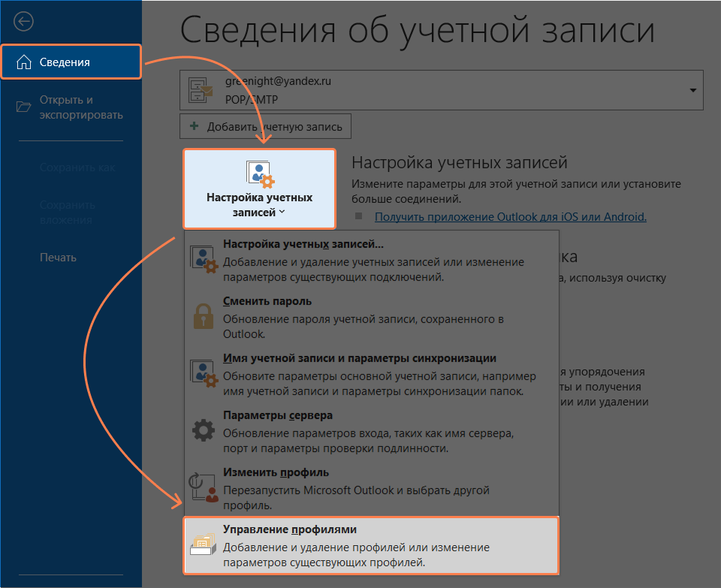Click the Изменить профиль icon

[204, 487]
